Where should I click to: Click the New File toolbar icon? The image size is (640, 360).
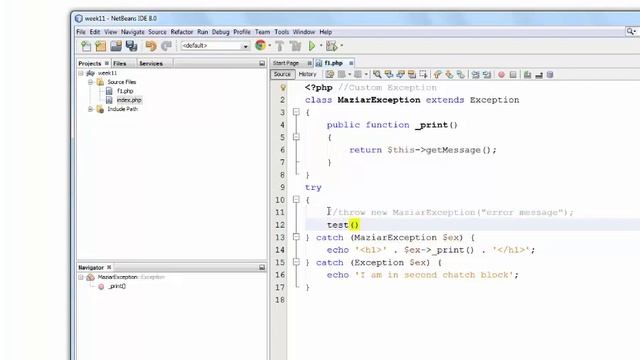(86, 46)
